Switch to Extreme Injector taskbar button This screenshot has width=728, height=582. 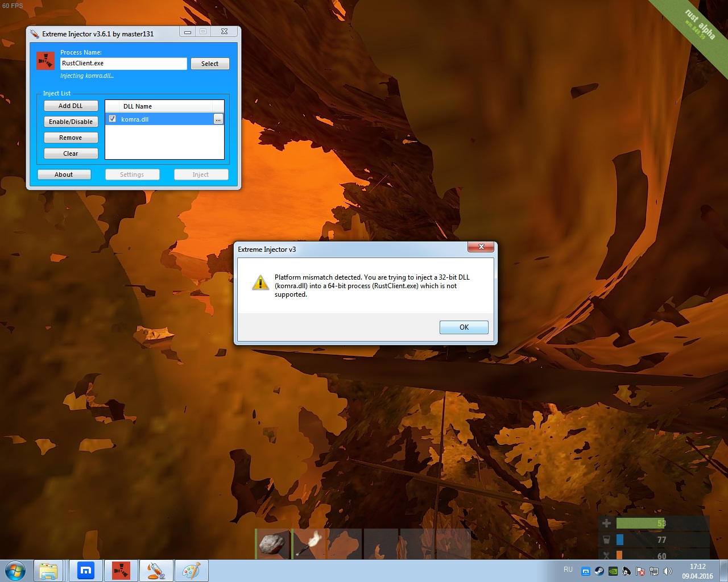tap(156, 571)
